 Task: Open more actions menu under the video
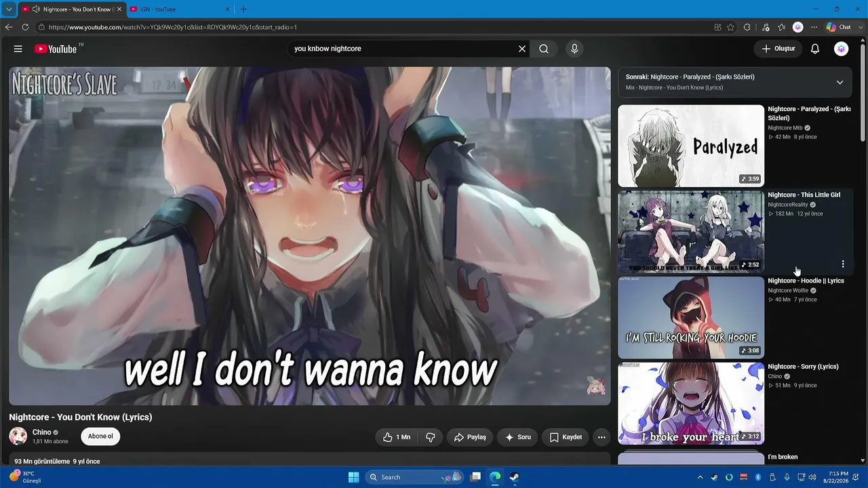pos(601,437)
